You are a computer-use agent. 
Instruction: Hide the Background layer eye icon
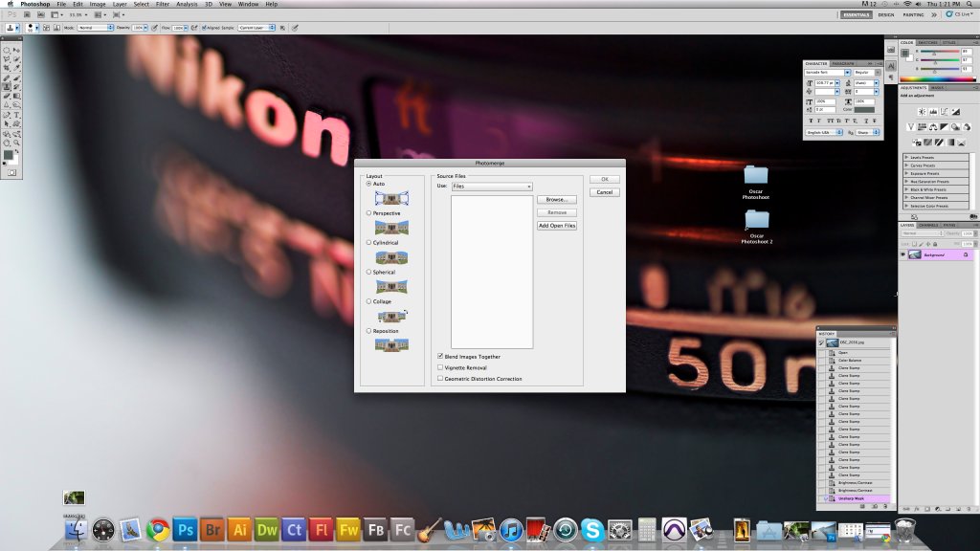click(x=903, y=254)
